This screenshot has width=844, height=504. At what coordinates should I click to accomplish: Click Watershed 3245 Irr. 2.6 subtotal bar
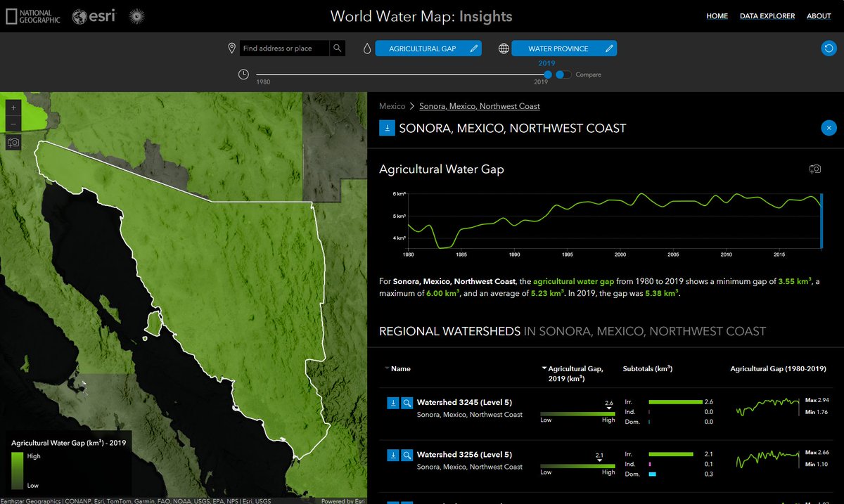pyautogui.click(x=675, y=401)
